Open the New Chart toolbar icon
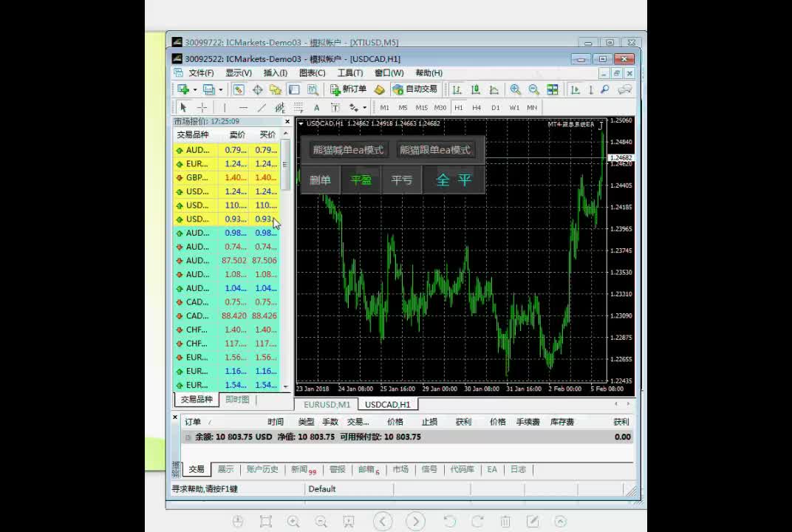This screenshot has width=792, height=532. coord(183,89)
